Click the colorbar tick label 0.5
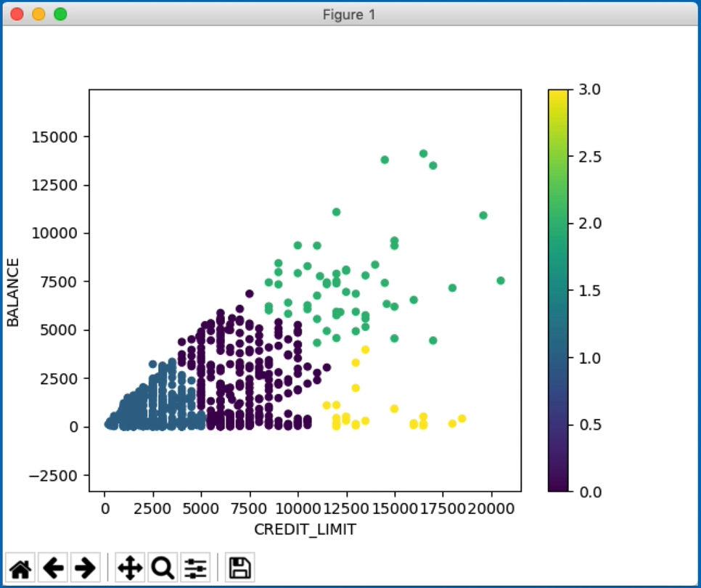 coord(590,425)
